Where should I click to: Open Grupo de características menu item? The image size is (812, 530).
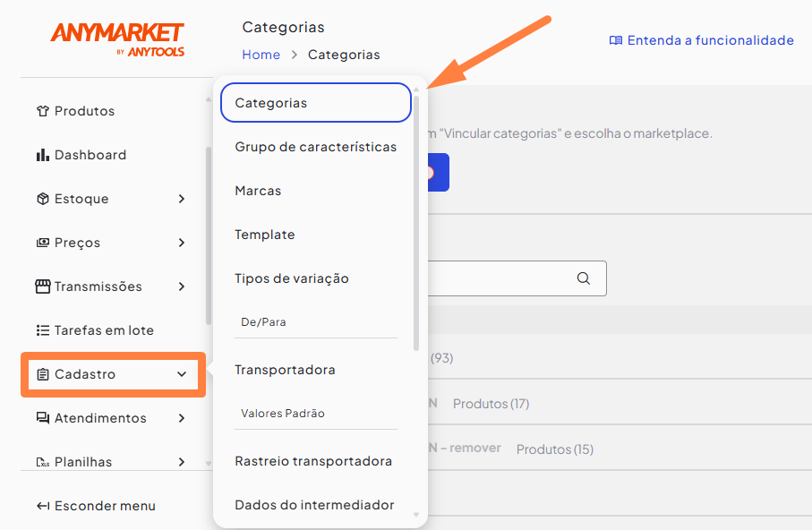(x=315, y=147)
